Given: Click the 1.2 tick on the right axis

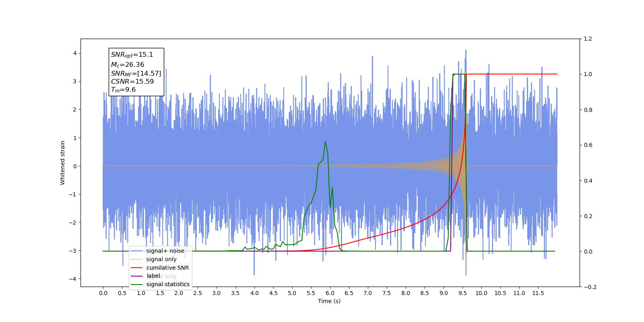Looking at the screenshot, I should tap(588, 39).
